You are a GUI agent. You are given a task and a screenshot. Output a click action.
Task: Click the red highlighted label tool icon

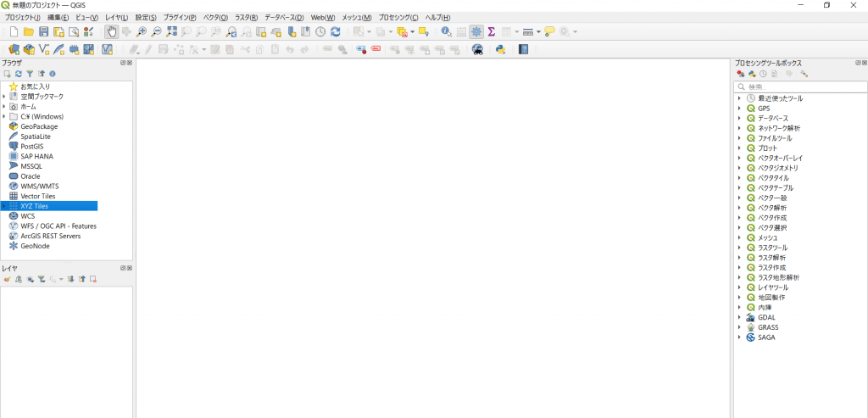[376, 50]
